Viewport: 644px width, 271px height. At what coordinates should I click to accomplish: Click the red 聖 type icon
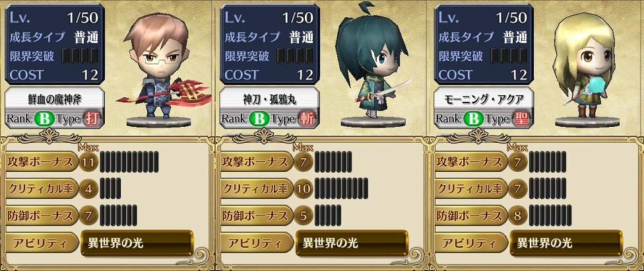click(x=521, y=119)
